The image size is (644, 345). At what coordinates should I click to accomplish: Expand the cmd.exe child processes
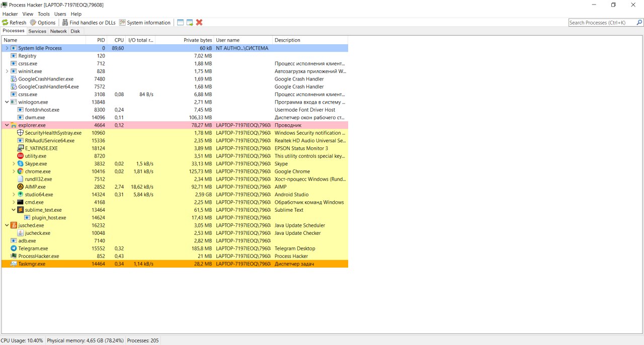coord(14,202)
